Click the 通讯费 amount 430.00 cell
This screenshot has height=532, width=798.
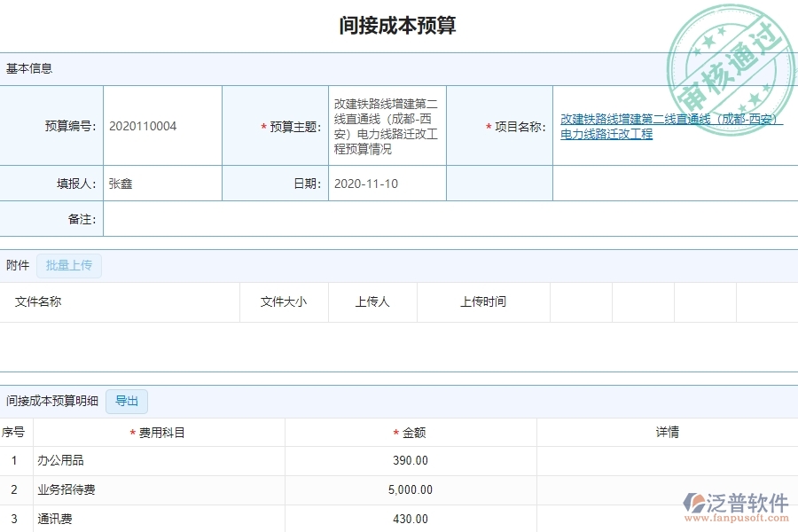click(409, 518)
